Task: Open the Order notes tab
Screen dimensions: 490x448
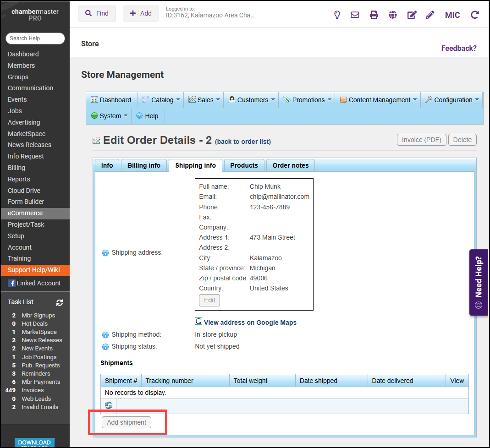Action: click(x=291, y=165)
